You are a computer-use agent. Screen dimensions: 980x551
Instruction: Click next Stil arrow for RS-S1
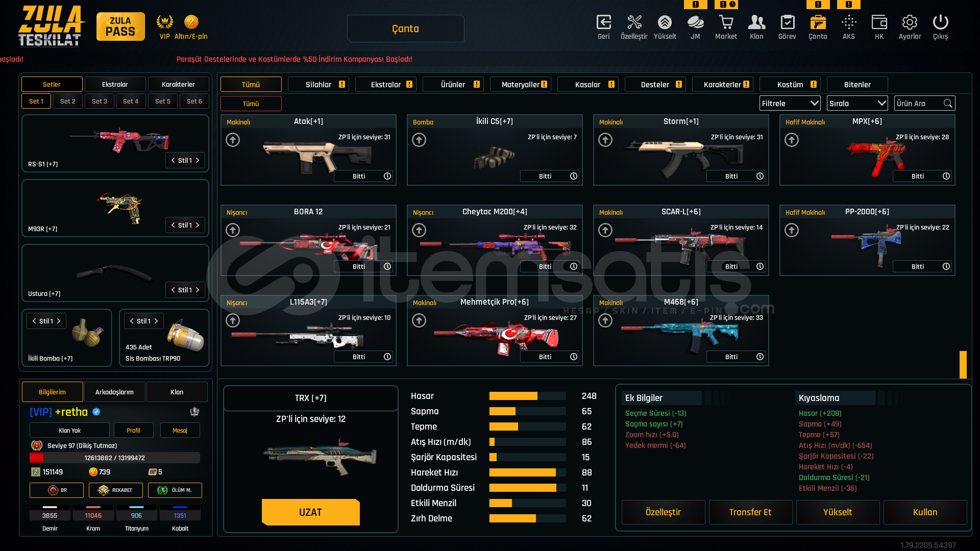[x=198, y=161]
